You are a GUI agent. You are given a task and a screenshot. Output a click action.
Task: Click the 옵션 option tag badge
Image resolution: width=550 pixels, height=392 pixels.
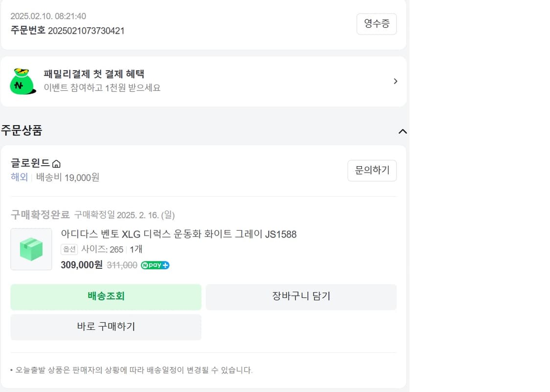point(69,249)
